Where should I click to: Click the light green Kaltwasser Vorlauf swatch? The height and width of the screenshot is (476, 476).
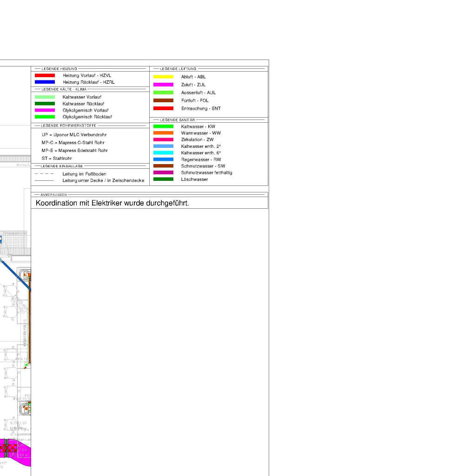[x=45, y=97]
